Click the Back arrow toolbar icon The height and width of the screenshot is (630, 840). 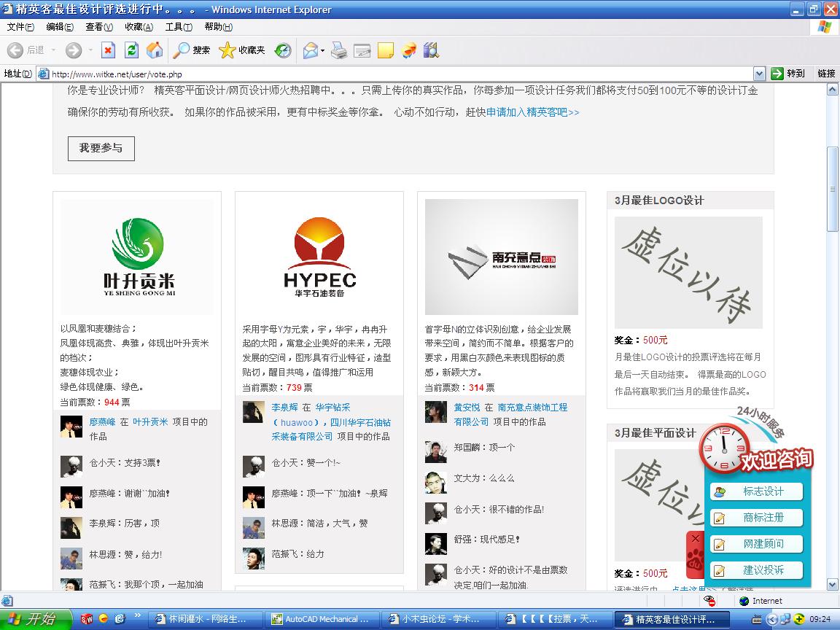point(15,50)
